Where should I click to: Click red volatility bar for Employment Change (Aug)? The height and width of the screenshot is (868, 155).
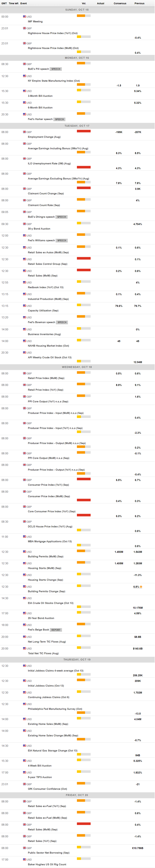[x=84, y=131]
